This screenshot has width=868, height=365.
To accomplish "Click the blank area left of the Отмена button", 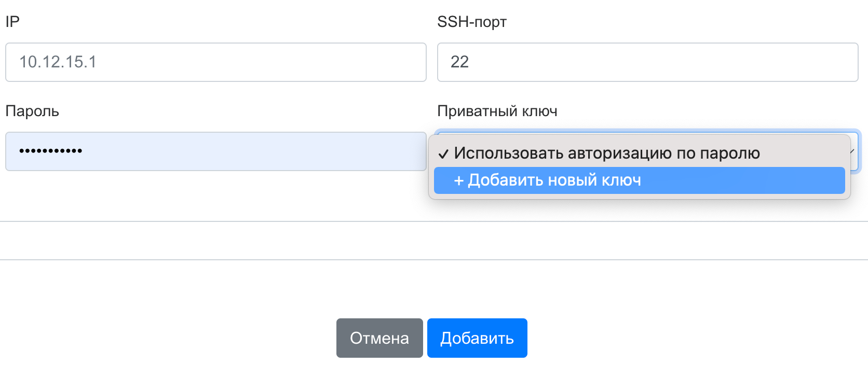I will (166, 338).
